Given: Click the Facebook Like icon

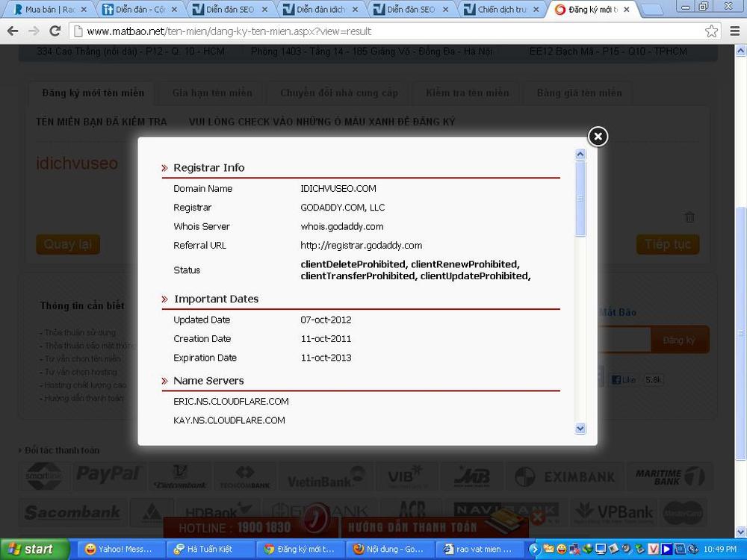Looking at the screenshot, I should (x=624, y=379).
